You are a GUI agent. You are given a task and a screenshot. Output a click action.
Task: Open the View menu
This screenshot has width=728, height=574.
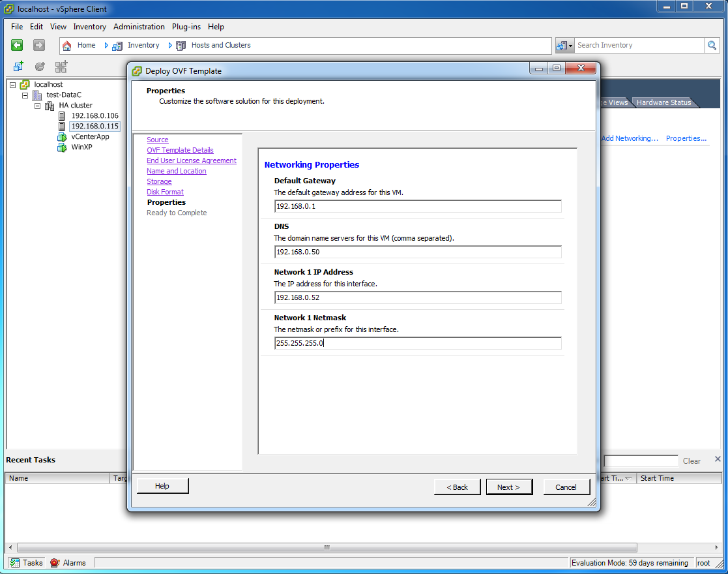(x=58, y=27)
